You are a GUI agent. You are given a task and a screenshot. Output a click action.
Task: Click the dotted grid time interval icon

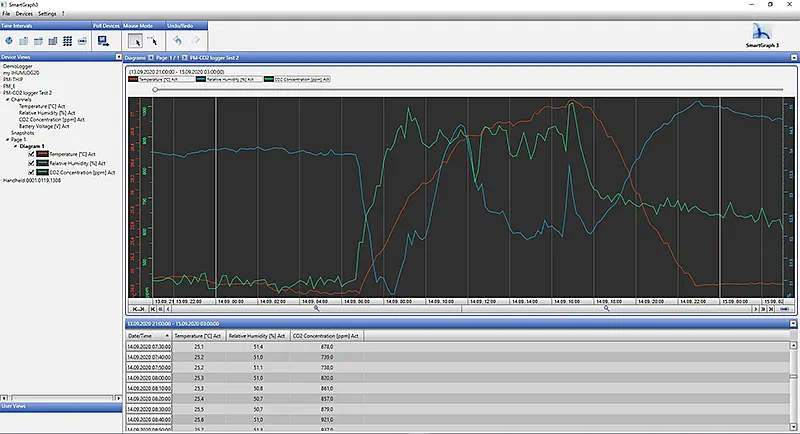67,41
